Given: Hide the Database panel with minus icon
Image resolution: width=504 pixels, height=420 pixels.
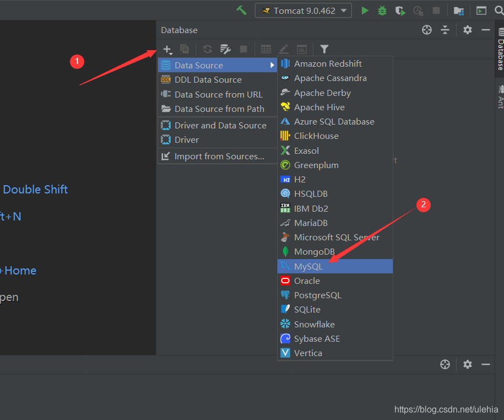Looking at the screenshot, I should [x=486, y=30].
